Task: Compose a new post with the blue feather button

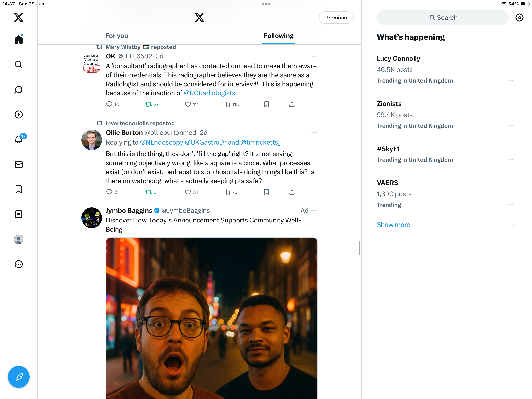Action: click(x=18, y=377)
